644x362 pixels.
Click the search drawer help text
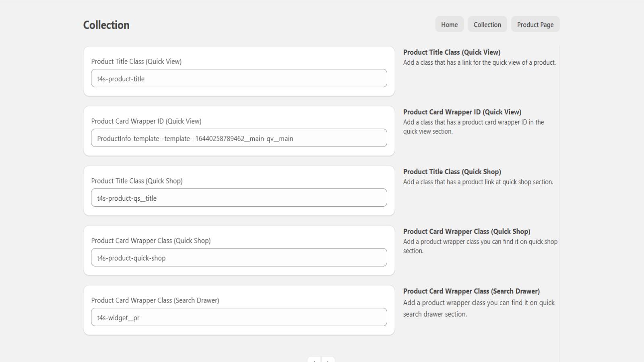click(x=479, y=308)
